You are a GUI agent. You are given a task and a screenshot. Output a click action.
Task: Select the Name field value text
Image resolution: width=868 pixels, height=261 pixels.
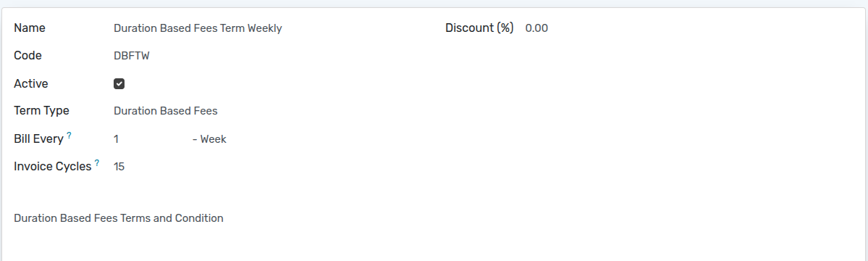198,29
